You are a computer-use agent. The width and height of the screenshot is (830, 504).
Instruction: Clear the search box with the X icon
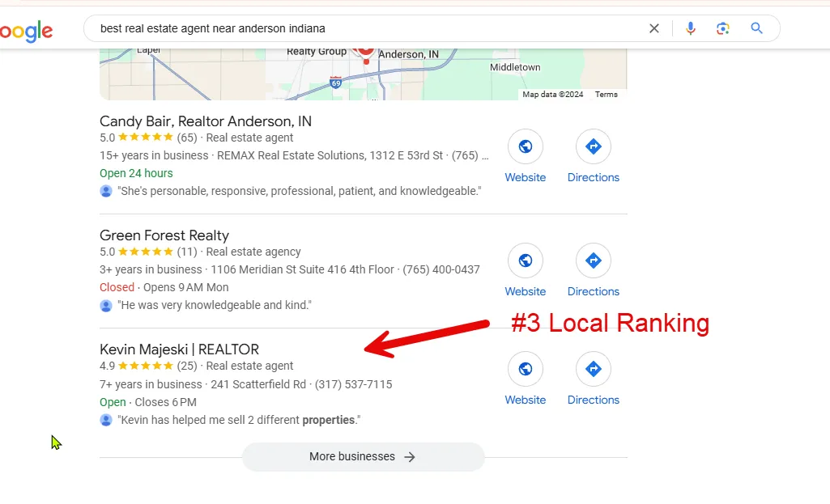coord(654,28)
